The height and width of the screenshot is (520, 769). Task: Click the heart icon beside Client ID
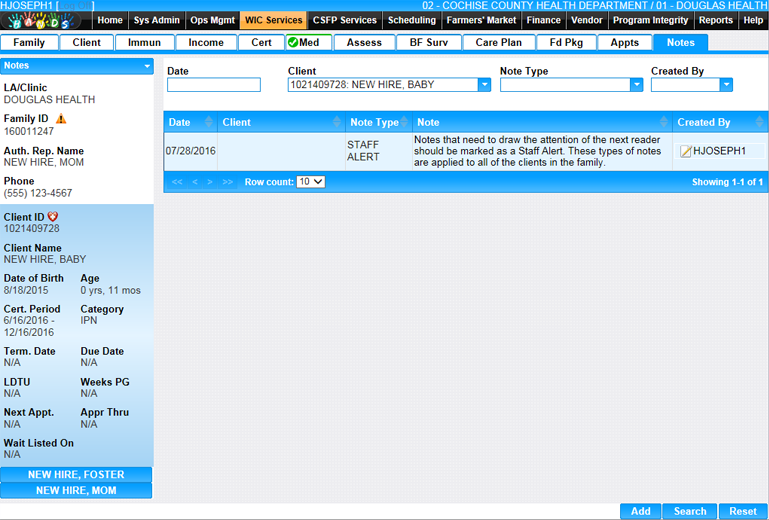(53, 217)
